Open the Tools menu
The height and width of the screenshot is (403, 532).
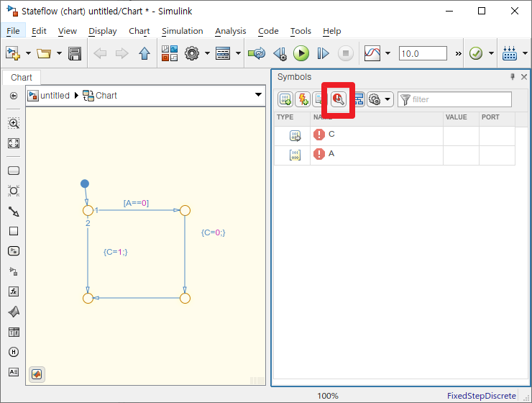tap(301, 31)
